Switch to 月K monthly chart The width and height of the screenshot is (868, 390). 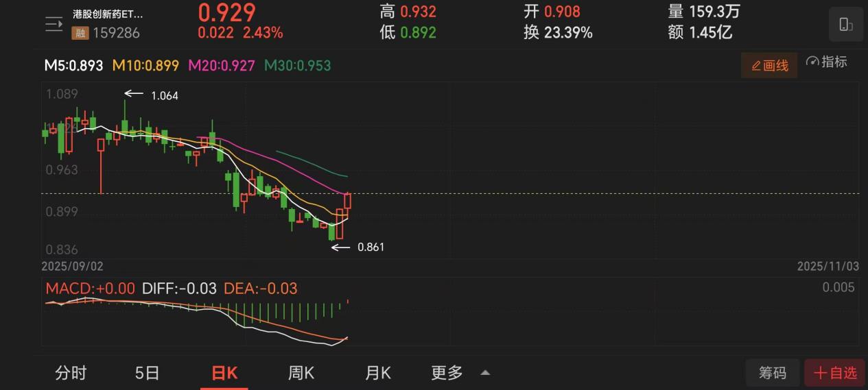tap(377, 373)
